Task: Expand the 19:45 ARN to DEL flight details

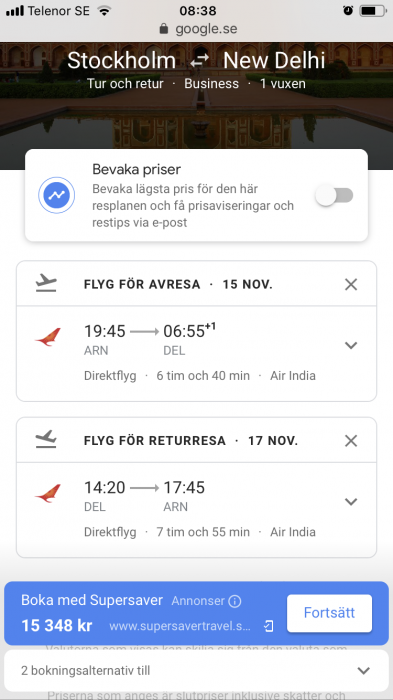Action: 351,345
